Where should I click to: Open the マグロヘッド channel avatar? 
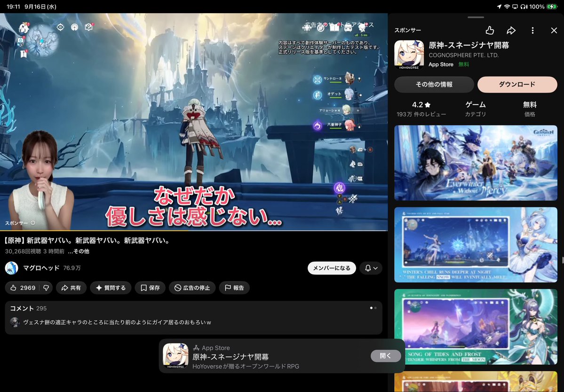[x=11, y=268]
